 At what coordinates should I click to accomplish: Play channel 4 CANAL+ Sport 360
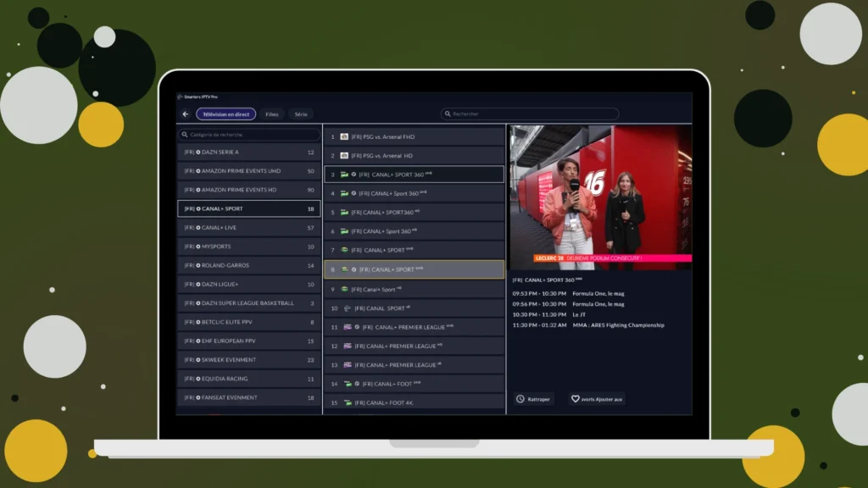[x=414, y=193]
